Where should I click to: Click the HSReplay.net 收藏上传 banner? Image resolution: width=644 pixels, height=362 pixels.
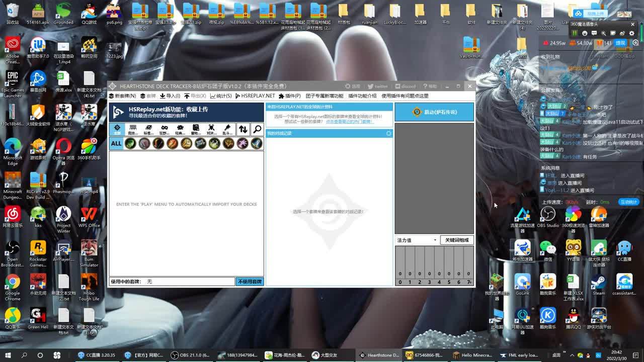point(187,112)
